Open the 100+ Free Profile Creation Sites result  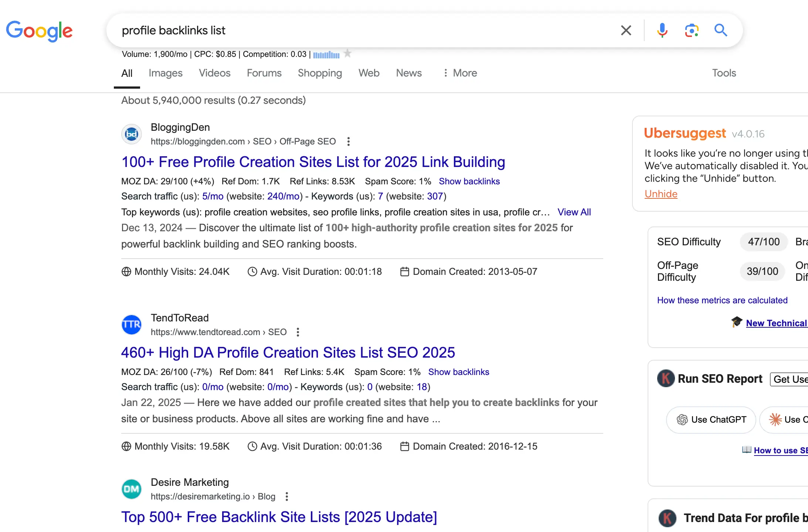[313, 162]
